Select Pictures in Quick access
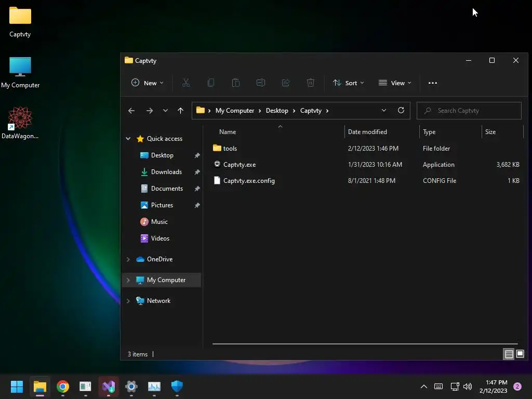Viewport: 532px width, 399px height. coord(162,205)
